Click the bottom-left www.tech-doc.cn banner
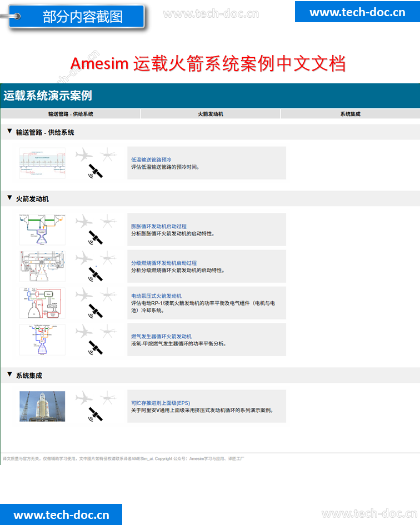The width and height of the screenshot is (420, 525). [61, 514]
